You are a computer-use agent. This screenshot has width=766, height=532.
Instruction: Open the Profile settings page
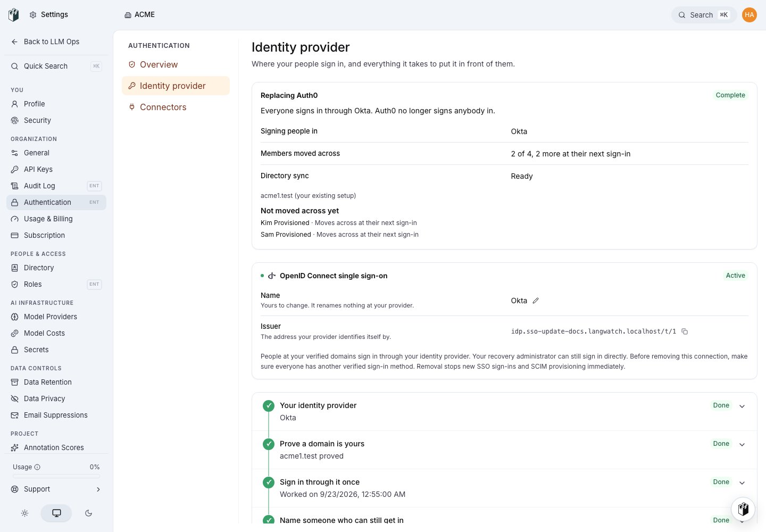[56, 104]
